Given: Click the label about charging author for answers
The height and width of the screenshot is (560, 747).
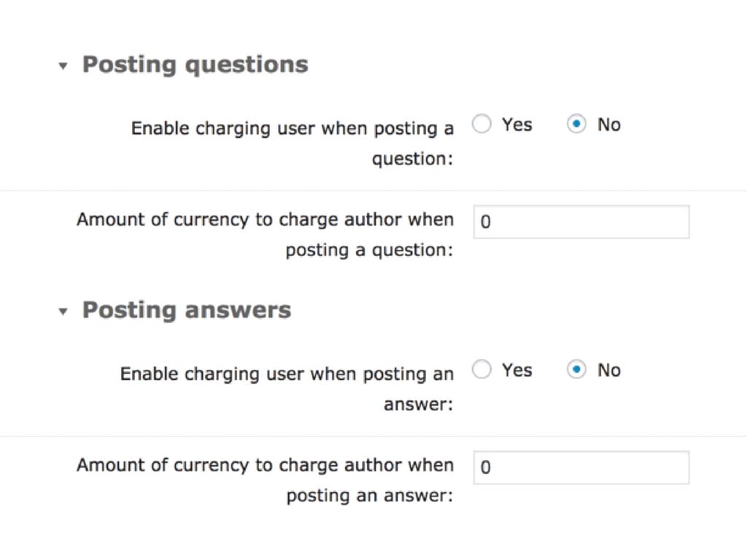Looking at the screenshot, I should (x=265, y=480).
